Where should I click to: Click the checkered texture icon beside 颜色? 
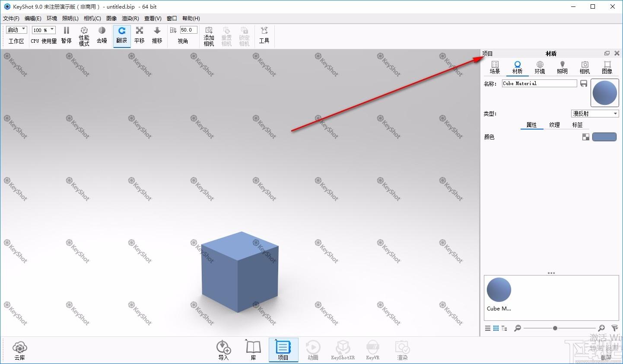pyautogui.click(x=586, y=137)
